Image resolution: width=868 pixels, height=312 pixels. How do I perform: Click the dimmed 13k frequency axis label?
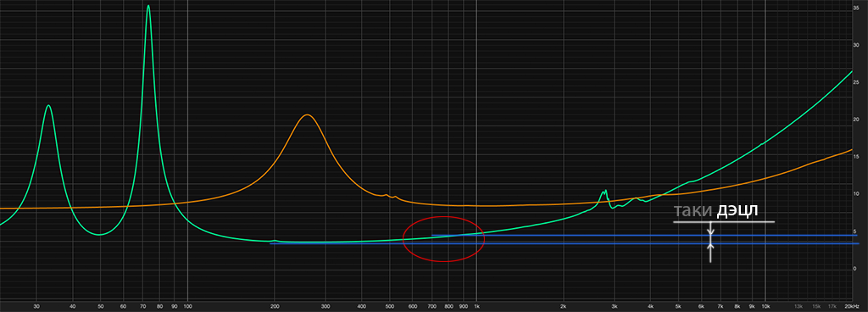798,306
